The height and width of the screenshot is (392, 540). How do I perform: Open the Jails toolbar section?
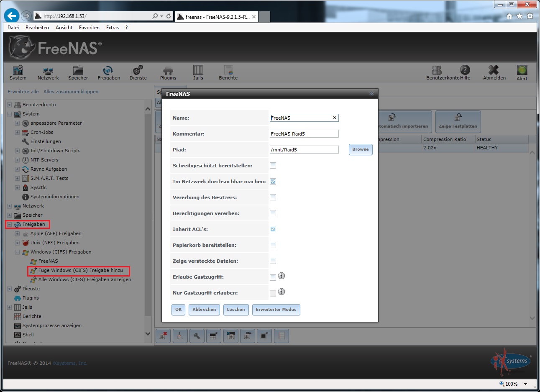coord(198,72)
